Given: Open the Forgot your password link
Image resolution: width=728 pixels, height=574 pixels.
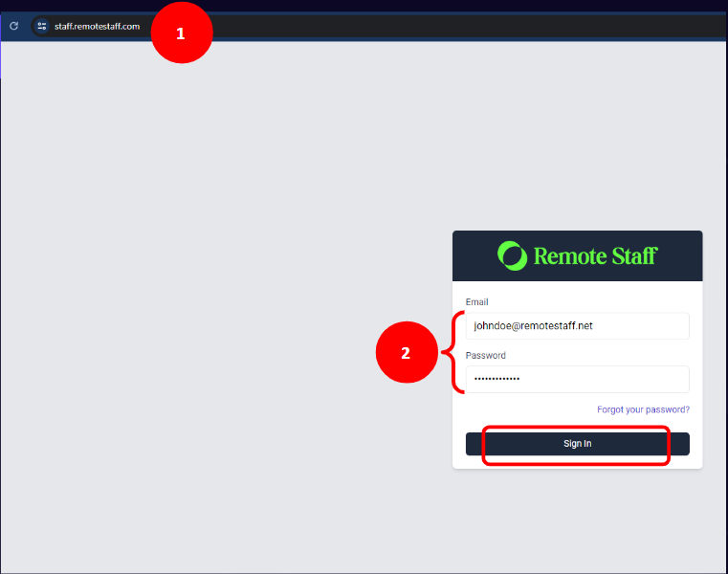Looking at the screenshot, I should pos(643,409).
